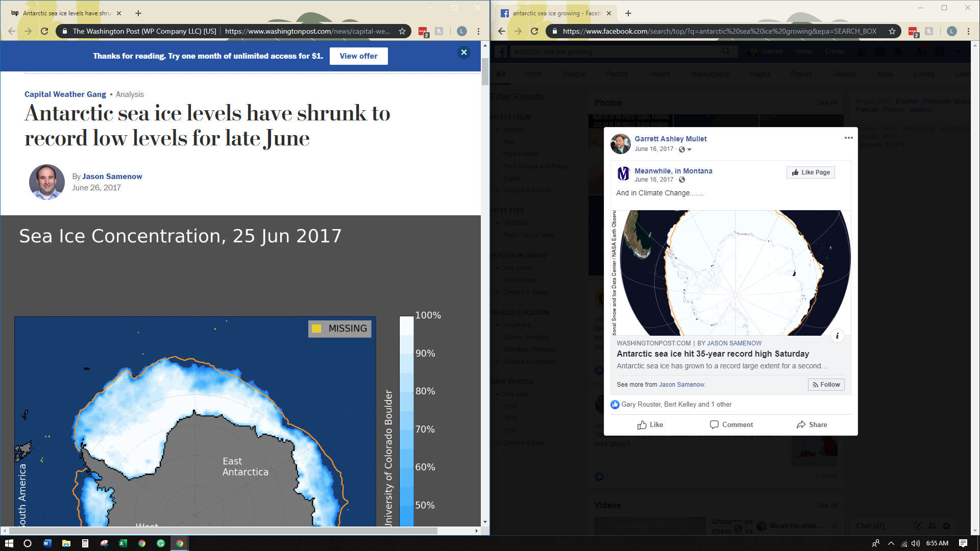Open Chrome menu in the Washington Post window
This screenshot has height=551, width=980.
tap(478, 31)
